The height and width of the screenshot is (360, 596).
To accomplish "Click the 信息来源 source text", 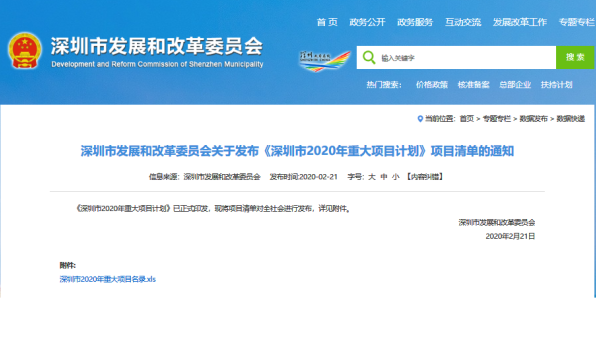I will click(204, 177).
